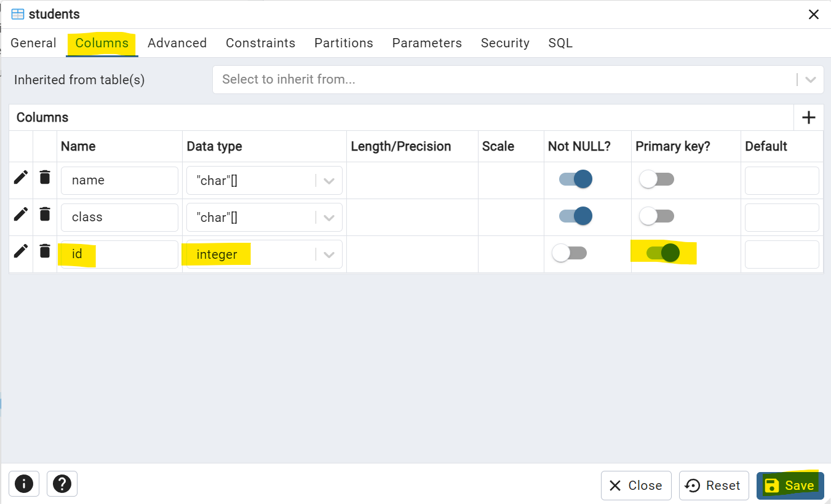
Task: Open the data type dropdown for id
Action: tap(328, 254)
